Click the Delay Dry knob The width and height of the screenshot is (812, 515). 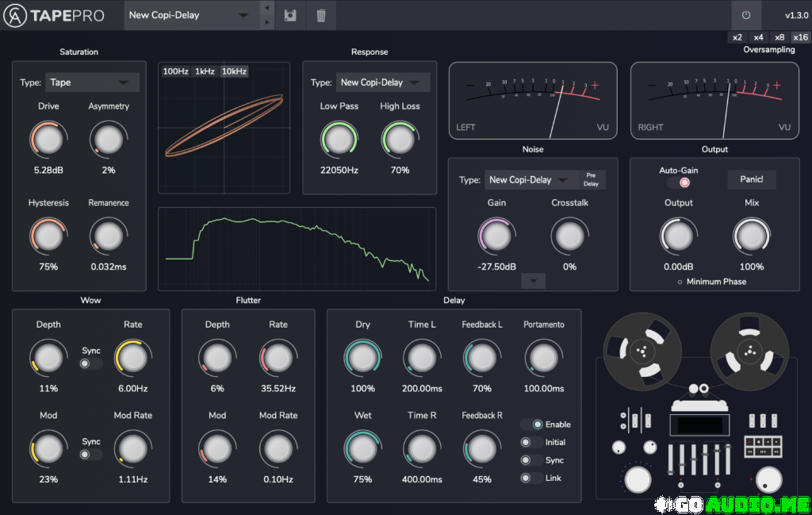coord(362,358)
